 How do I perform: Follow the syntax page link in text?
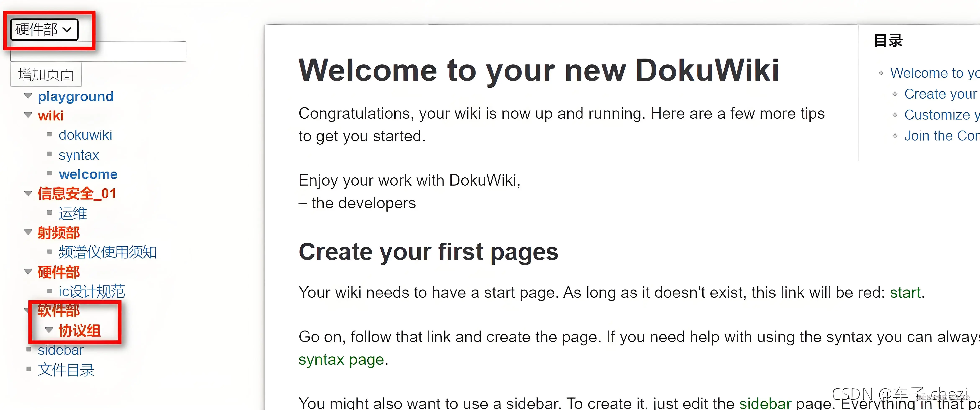(341, 359)
